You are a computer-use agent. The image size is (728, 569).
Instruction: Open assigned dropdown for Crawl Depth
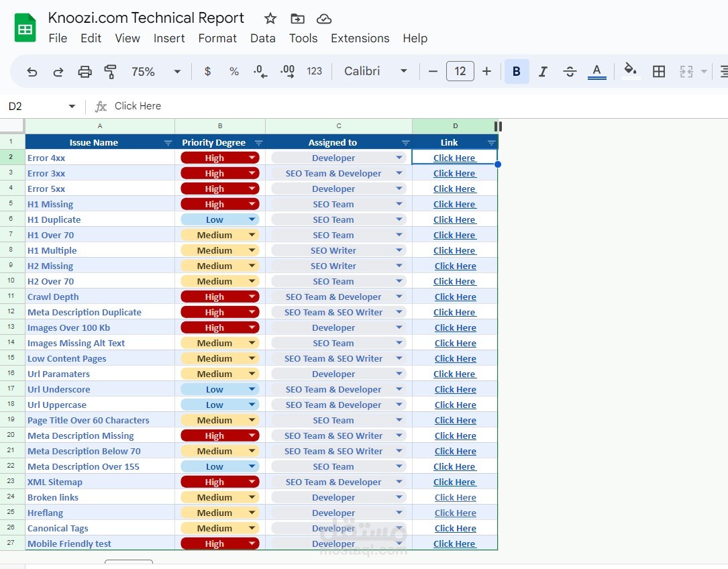399,297
